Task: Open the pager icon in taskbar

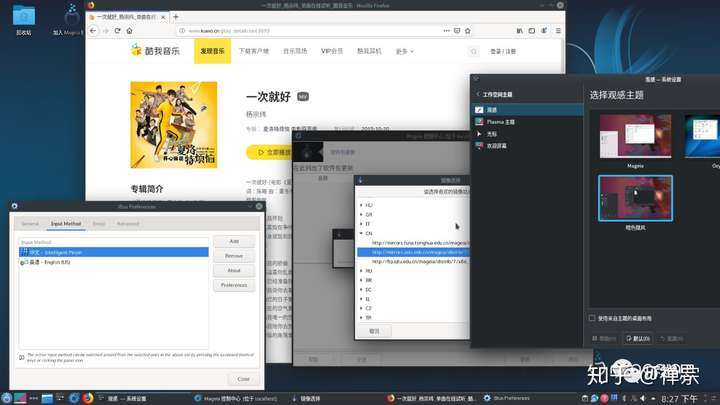Action: point(20,398)
